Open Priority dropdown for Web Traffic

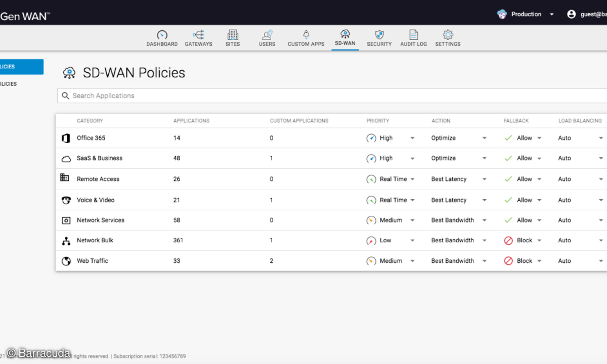click(412, 261)
